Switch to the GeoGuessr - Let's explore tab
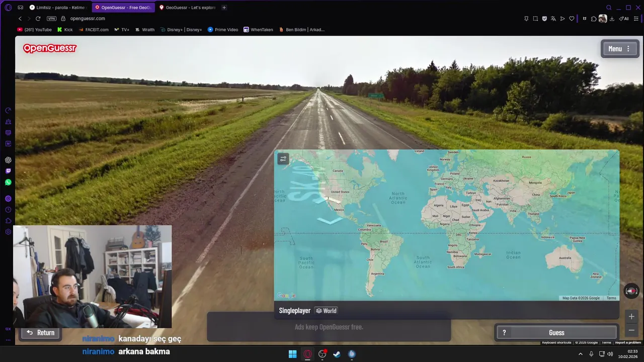Viewport: 644px width, 362px height. 187,8
